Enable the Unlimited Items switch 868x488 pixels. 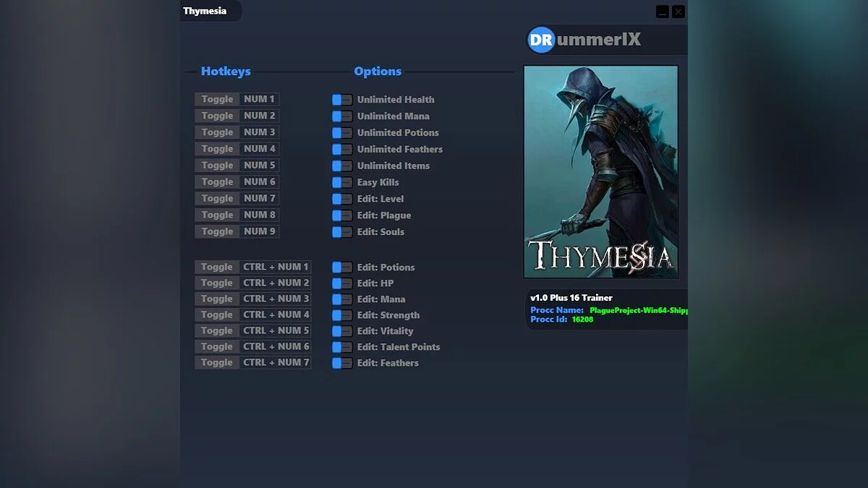[x=341, y=166]
